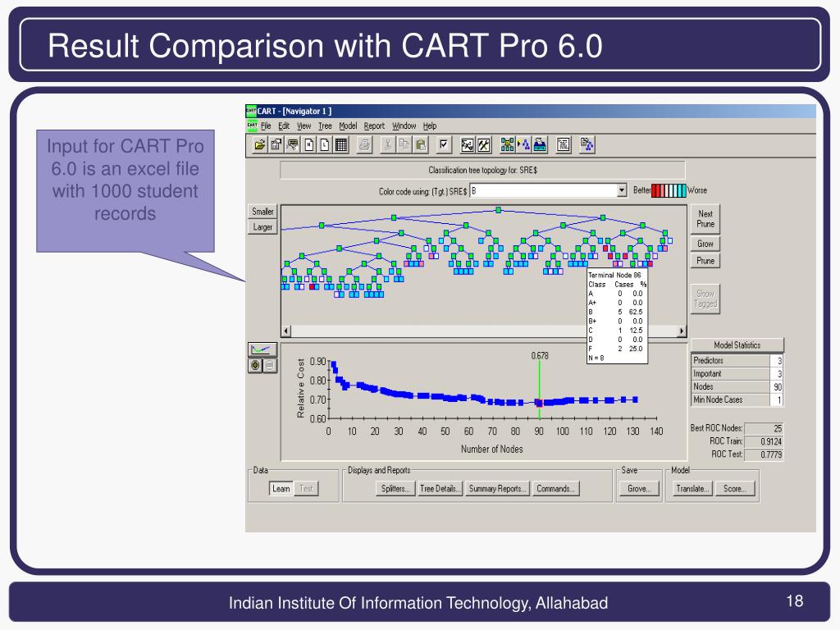Image resolution: width=840 pixels, height=630 pixels.
Task: Click the Open file folder icon
Action: tap(260, 144)
